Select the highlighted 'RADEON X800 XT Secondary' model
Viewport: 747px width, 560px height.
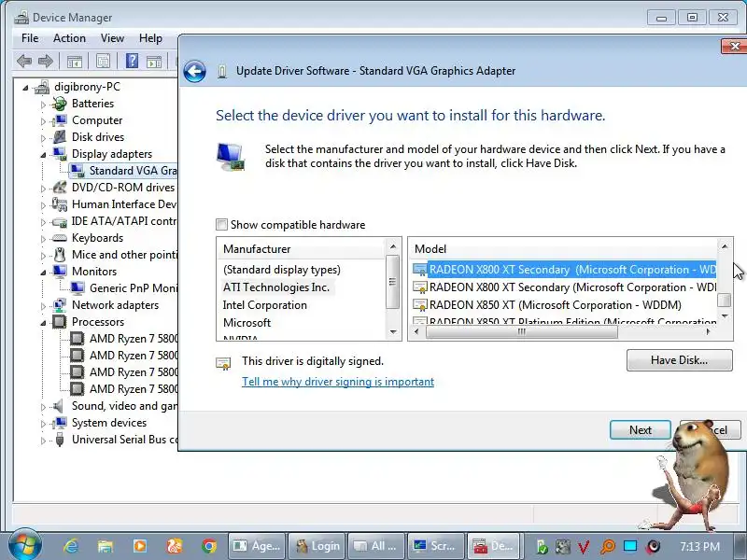coord(565,270)
